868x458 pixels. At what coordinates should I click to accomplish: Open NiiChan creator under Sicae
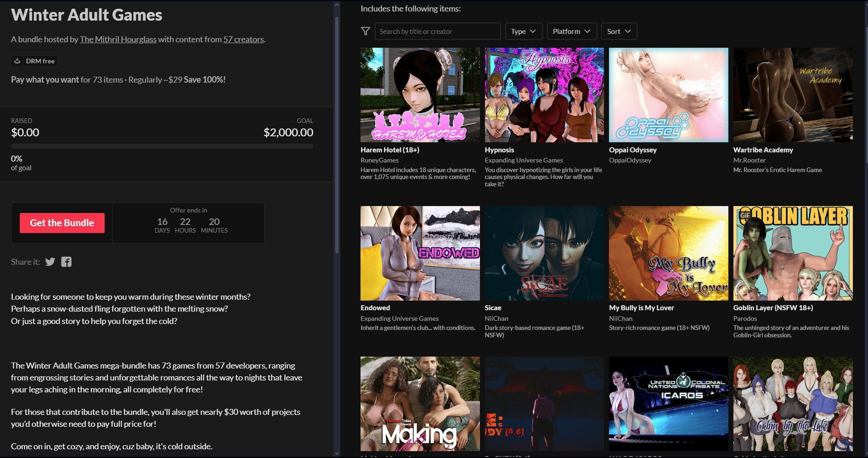click(496, 318)
